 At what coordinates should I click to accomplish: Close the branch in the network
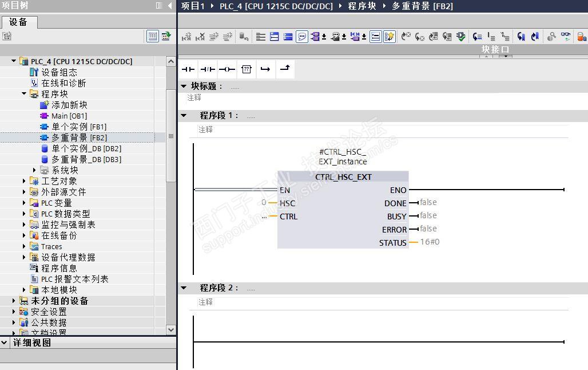[285, 69]
